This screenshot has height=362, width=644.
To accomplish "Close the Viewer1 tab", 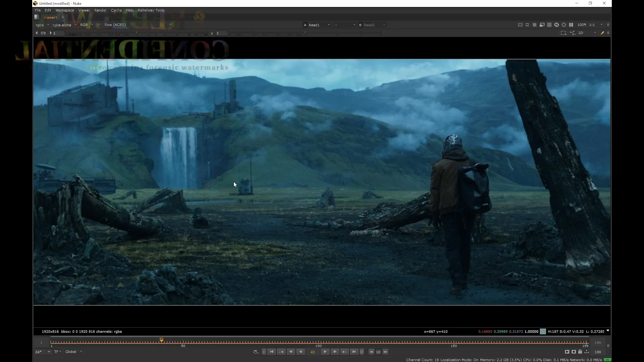I will click(x=62, y=17).
